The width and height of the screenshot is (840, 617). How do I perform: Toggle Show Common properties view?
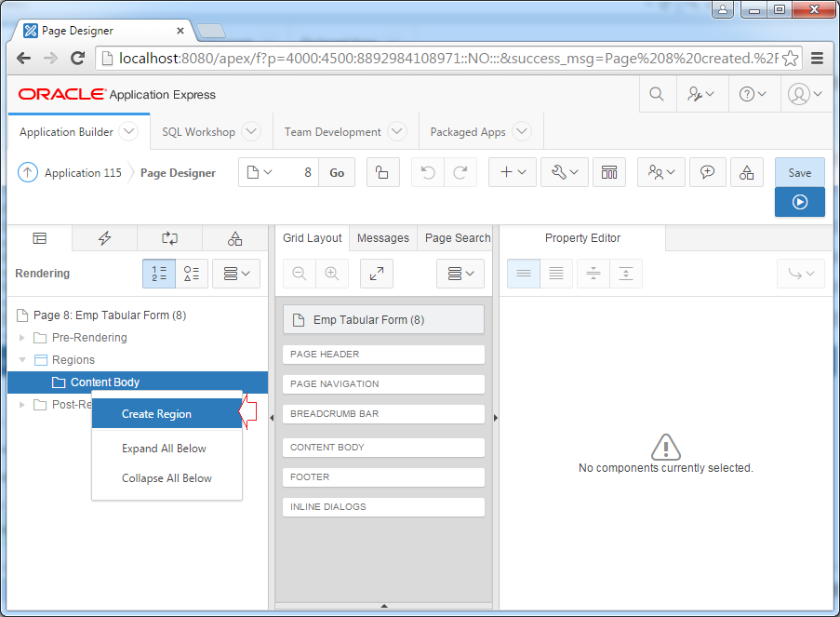tap(524, 274)
